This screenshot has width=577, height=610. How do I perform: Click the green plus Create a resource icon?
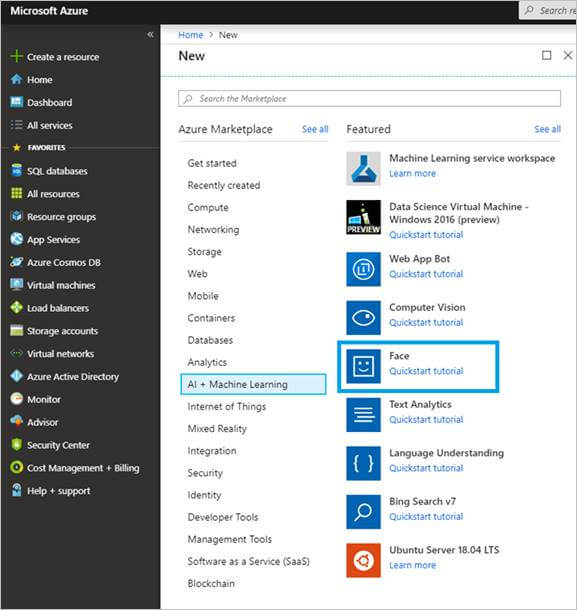[16, 56]
